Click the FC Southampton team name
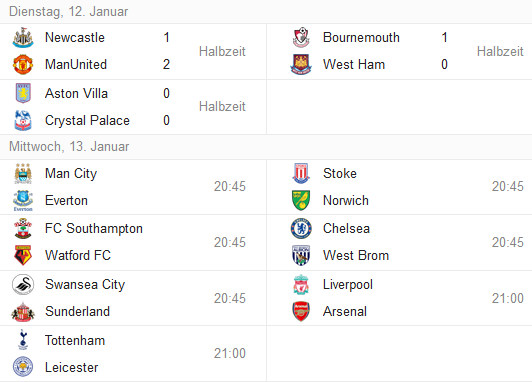 (x=94, y=229)
